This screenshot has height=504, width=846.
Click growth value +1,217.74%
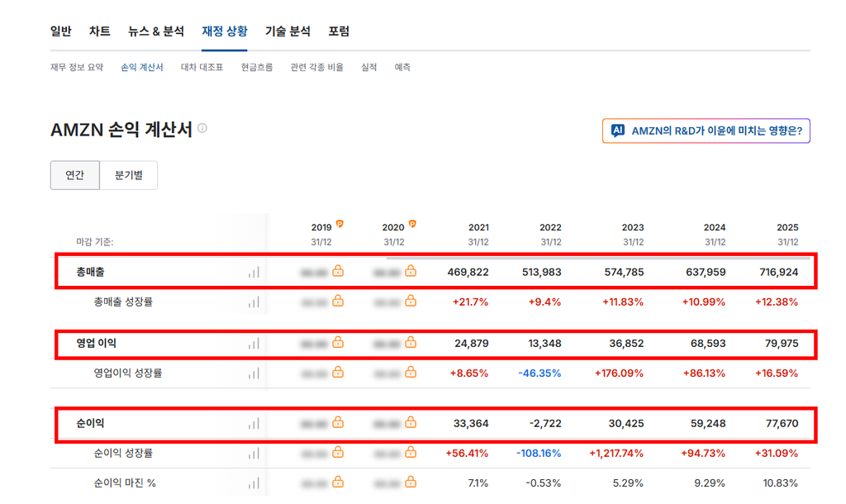(x=616, y=454)
